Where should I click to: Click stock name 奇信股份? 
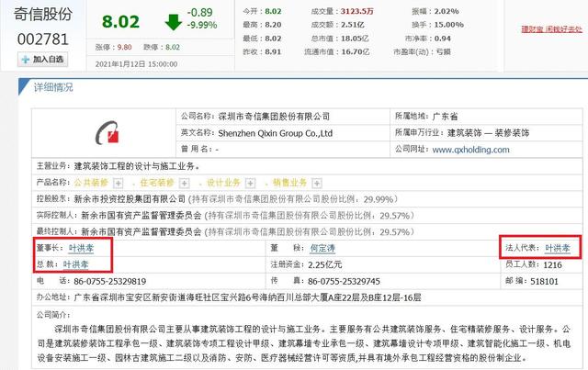(x=43, y=15)
